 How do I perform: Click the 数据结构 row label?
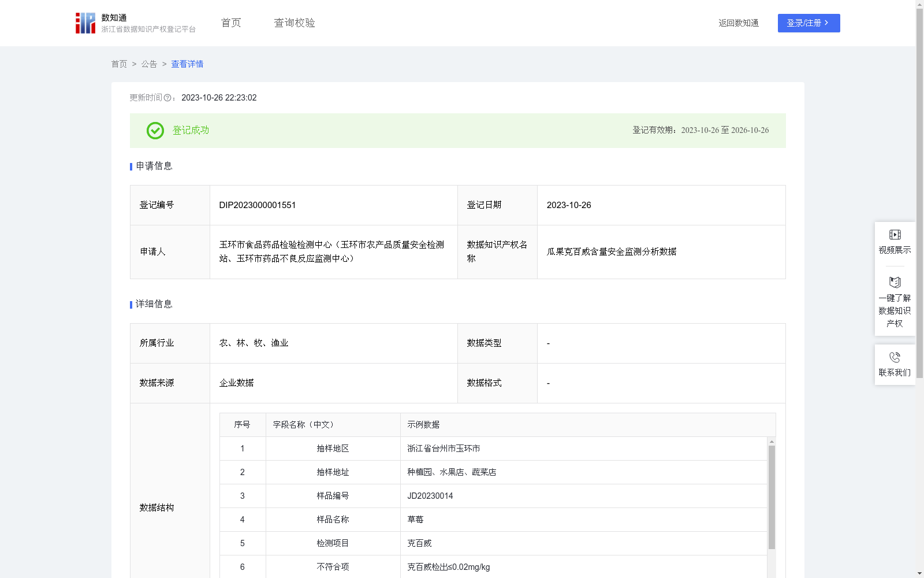pyautogui.click(x=157, y=507)
